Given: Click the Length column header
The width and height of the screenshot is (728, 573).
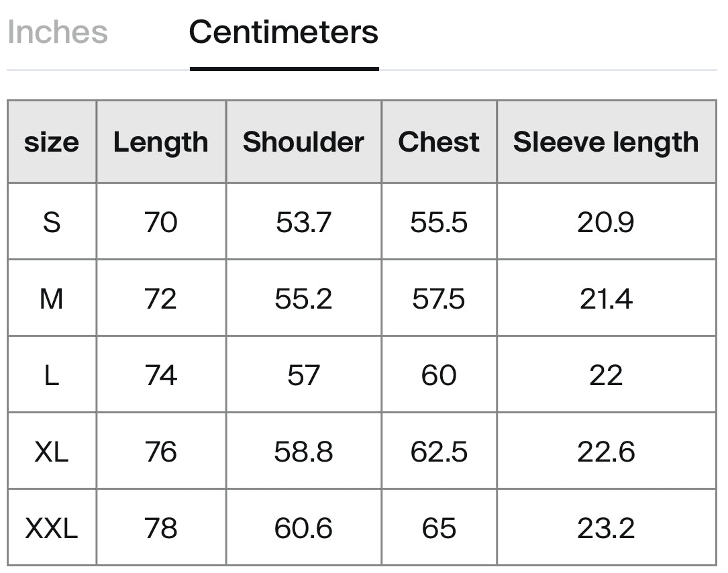Looking at the screenshot, I should (x=160, y=142).
